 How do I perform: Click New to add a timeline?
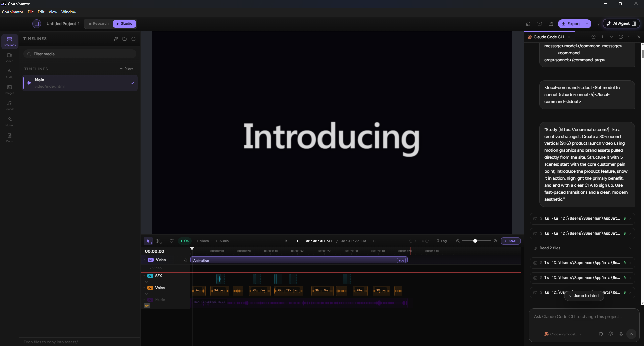[x=127, y=68]
